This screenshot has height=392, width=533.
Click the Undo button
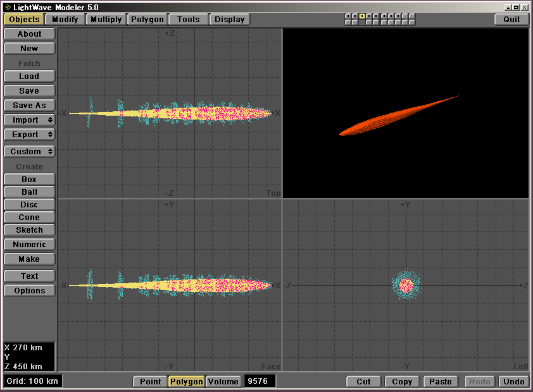[513, 382]
